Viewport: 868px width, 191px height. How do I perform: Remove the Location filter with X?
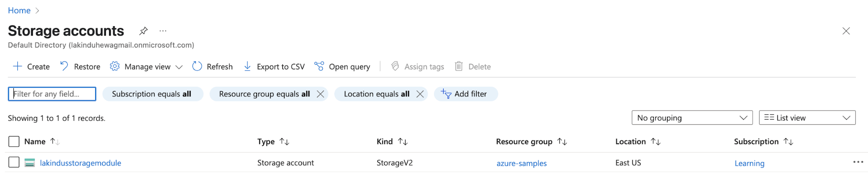[420, 94]
